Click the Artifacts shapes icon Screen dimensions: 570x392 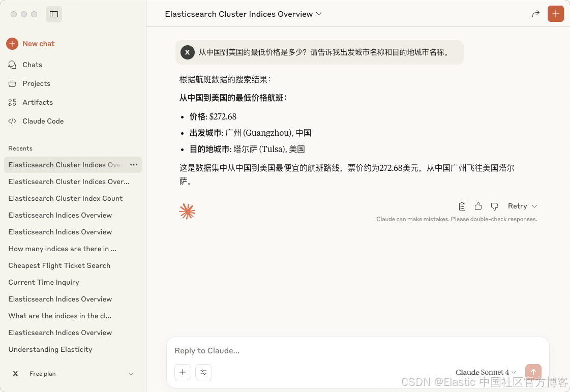(12, 103)
